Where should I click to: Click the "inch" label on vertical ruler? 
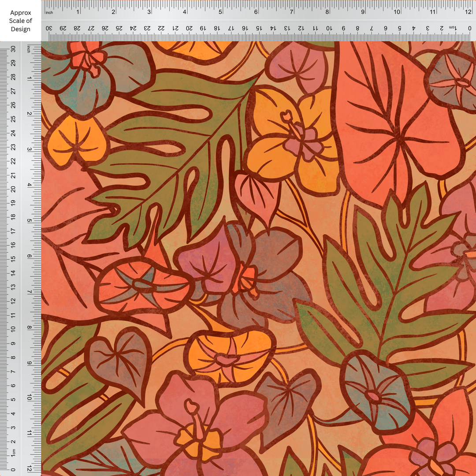[x=29, y=49]
